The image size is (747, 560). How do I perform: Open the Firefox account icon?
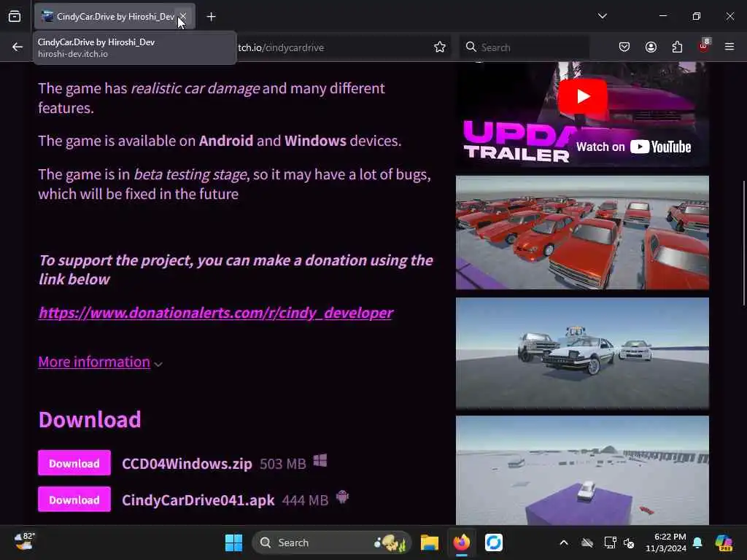click(x=651, y=47)
